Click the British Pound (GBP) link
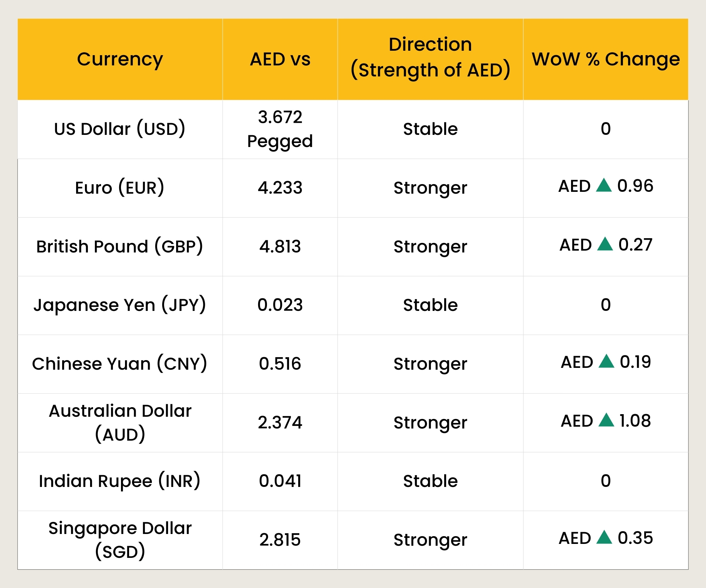This screenshot has width=706, height=588. (x=120, y=246)
